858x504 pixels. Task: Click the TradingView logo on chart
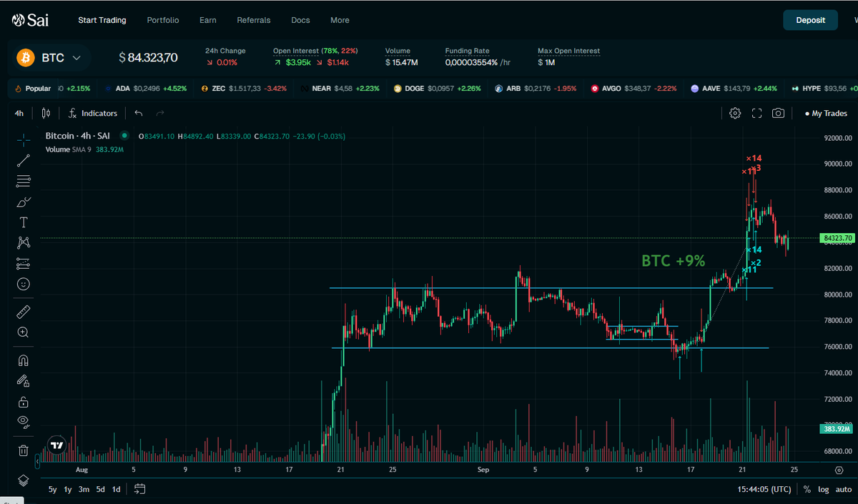(57, 445)
